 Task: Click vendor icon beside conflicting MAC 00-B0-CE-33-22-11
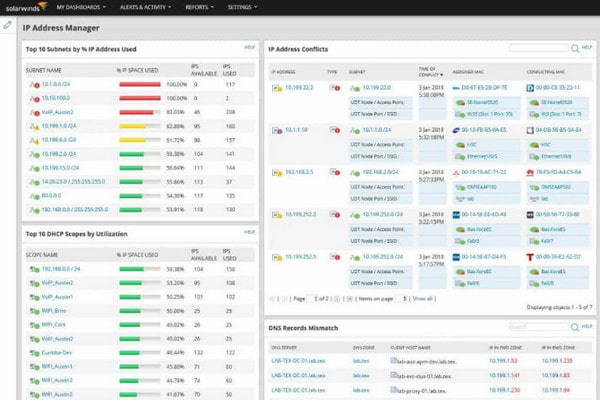(x=530, y=88)
